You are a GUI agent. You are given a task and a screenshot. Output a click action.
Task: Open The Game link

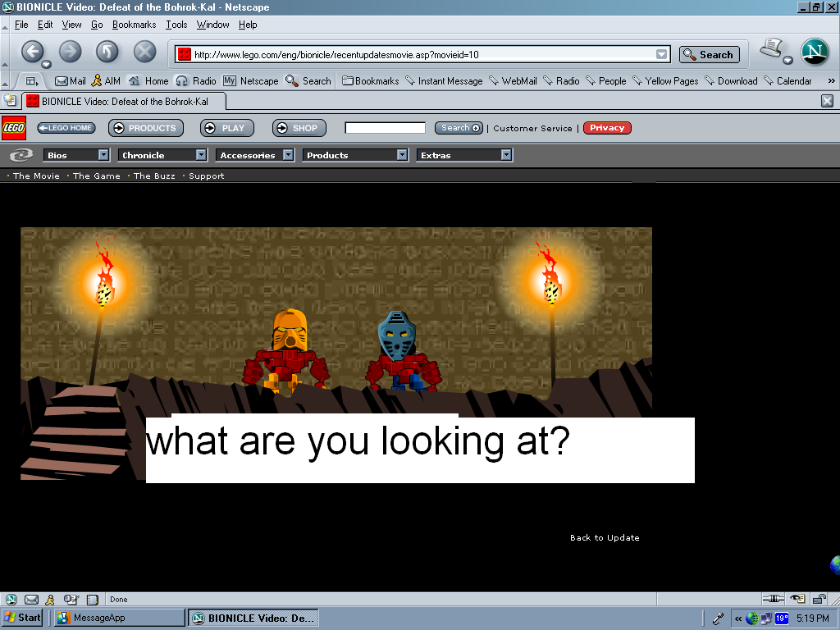[x=97, y=176]
